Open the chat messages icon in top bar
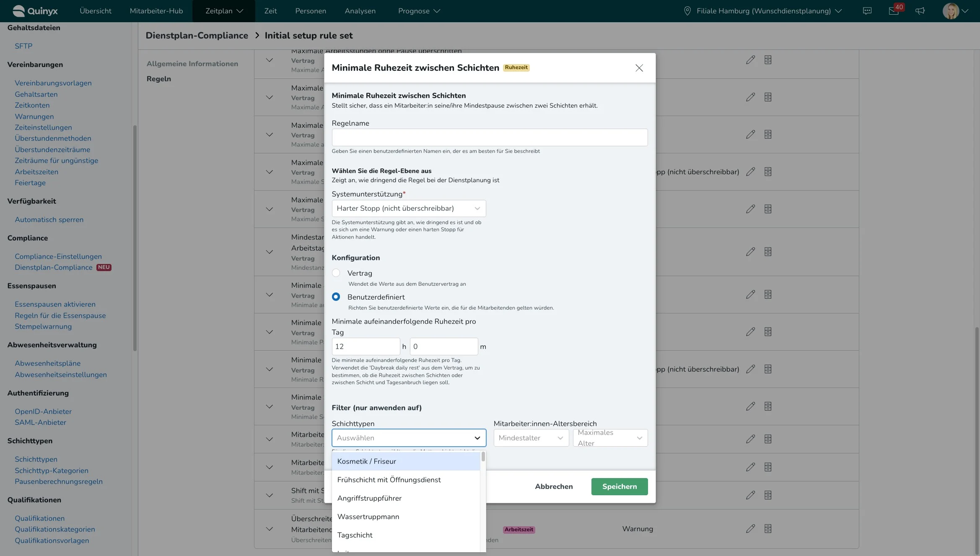Viewport: 980px width, 556px height. 867,11
